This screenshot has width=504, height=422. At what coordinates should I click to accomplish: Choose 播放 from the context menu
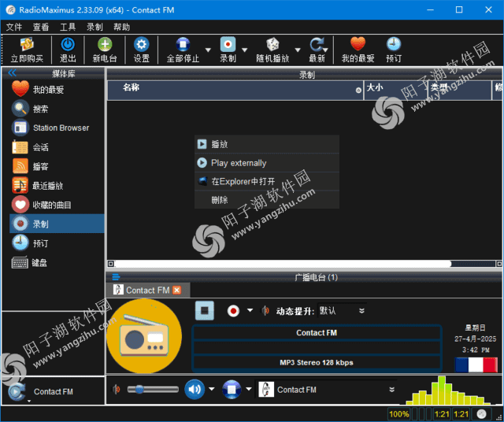click(x=267, y=144)
